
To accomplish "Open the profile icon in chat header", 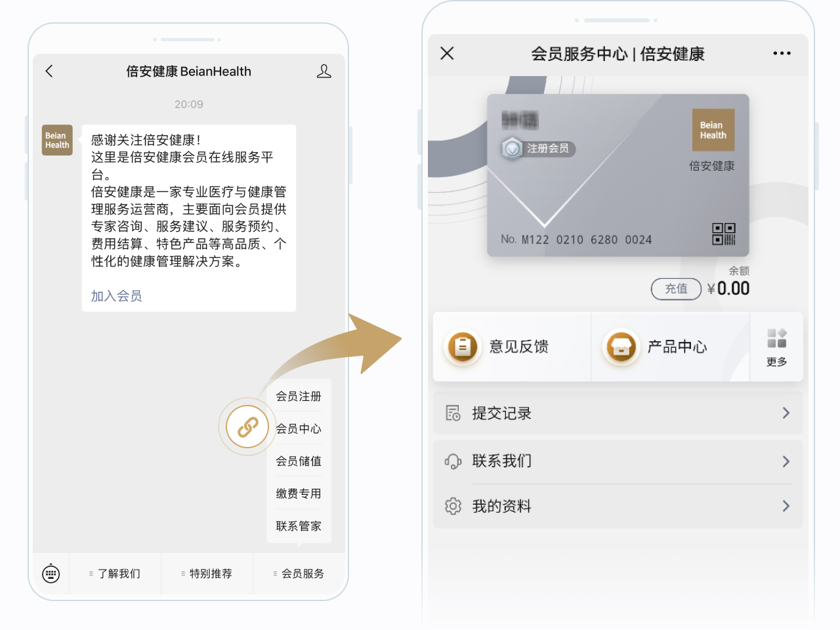I will point(324,71).
